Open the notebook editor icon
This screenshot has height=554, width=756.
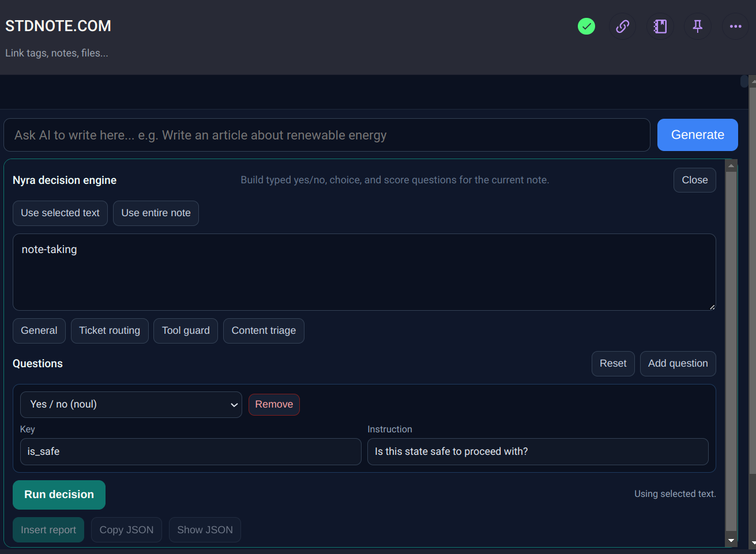coord(660,26)
